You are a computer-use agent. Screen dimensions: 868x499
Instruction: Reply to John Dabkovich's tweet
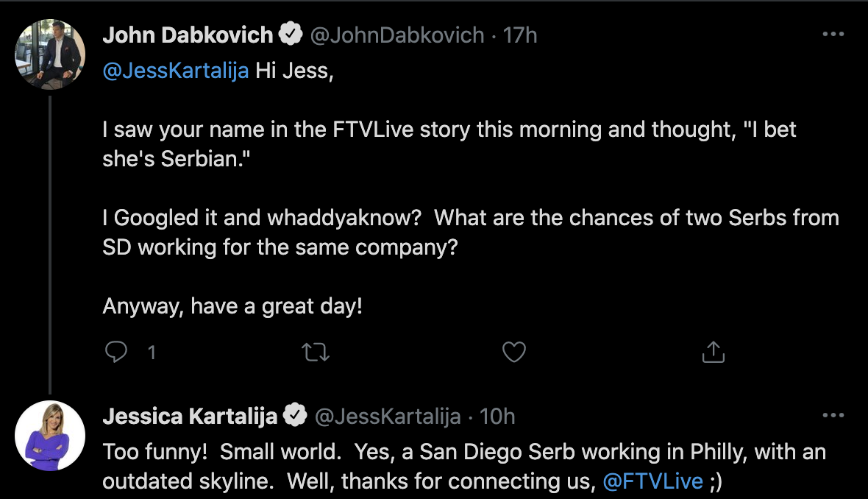click(x=116, y=352)
